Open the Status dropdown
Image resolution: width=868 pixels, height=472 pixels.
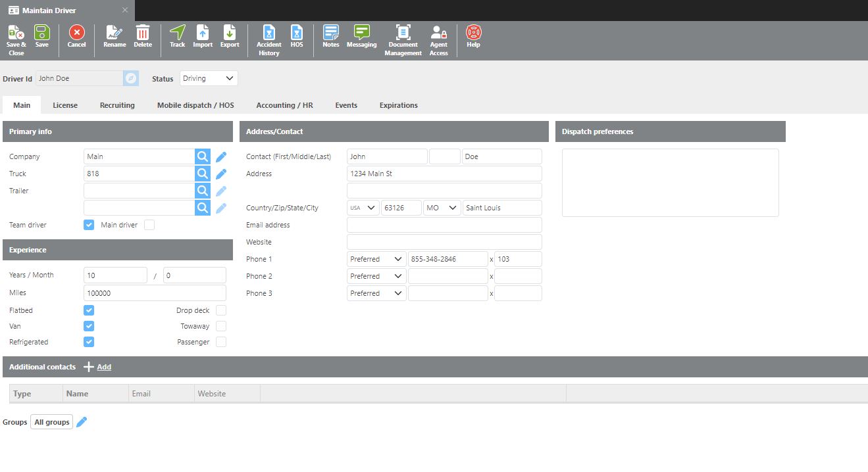point(209,78)
